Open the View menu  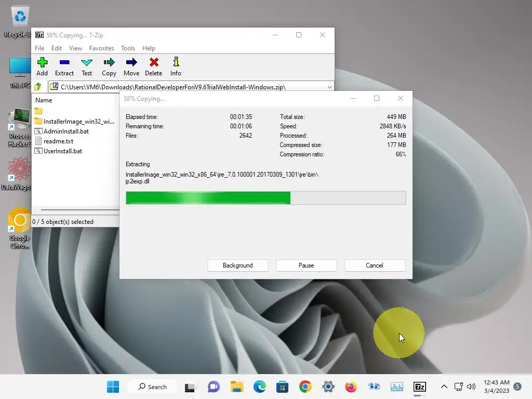point(75,48)
